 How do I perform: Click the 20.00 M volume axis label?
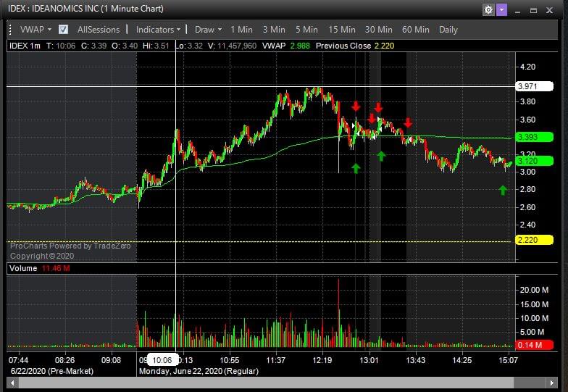point(534,290)
